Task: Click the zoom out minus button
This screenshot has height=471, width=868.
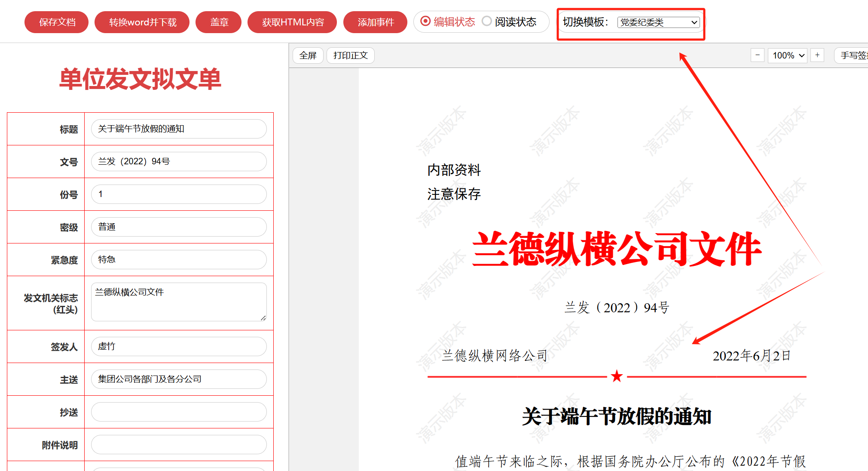Action: click(x=757, y=55)
